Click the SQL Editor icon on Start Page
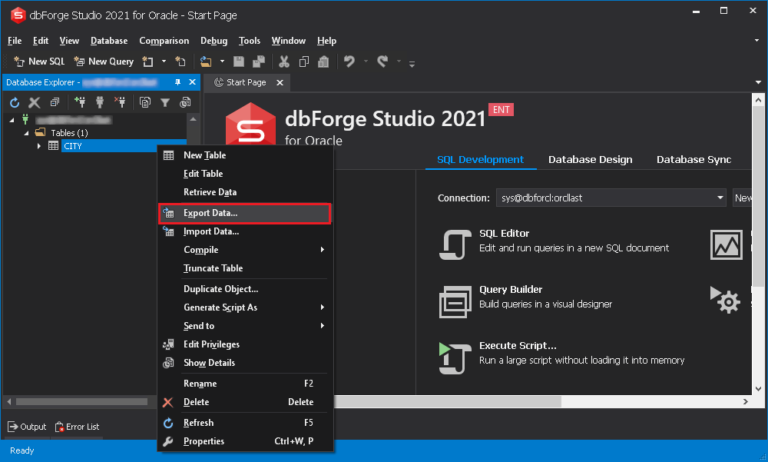 click(455, 243)
